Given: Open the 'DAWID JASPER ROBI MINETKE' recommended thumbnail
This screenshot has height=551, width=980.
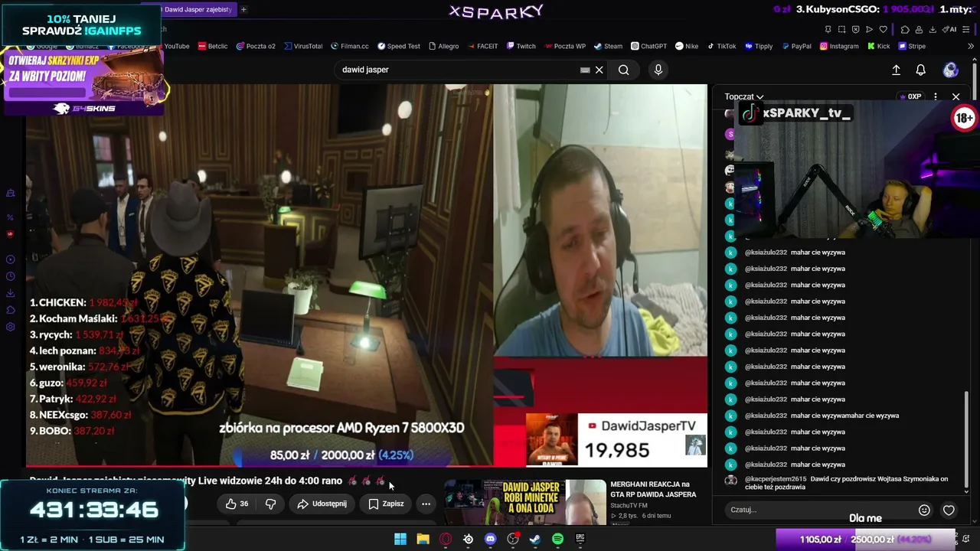Looking at the screenshot, I should coord(525,501).
